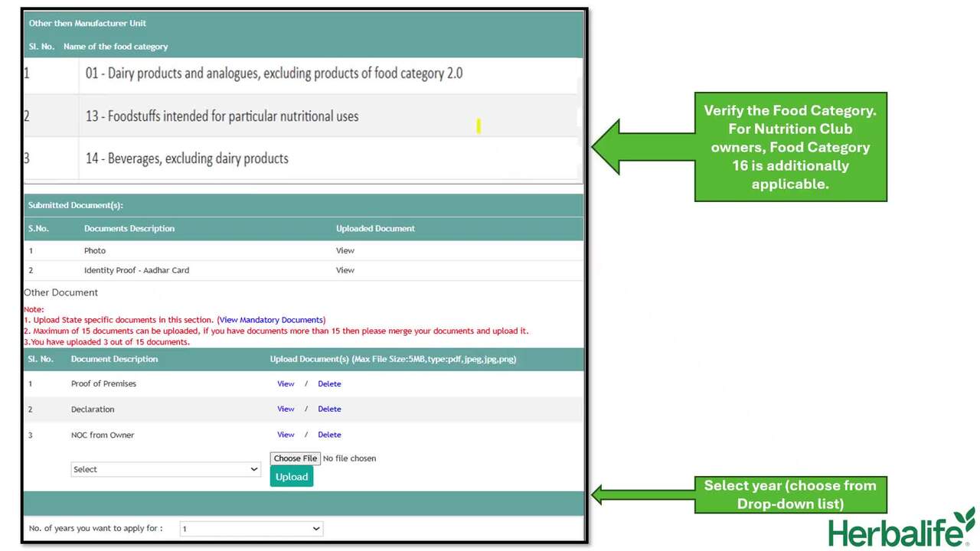
Task: View the Aadhar Card identity proof
Action: (345, 270)
